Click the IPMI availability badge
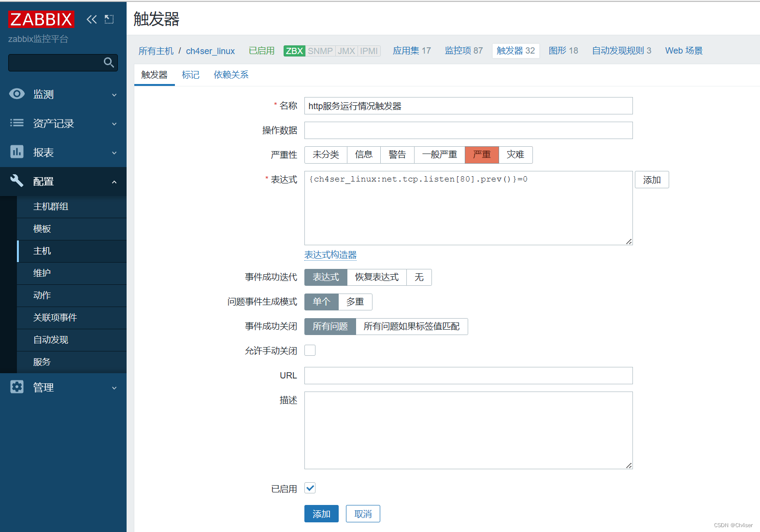 click(x=369, y=51)
